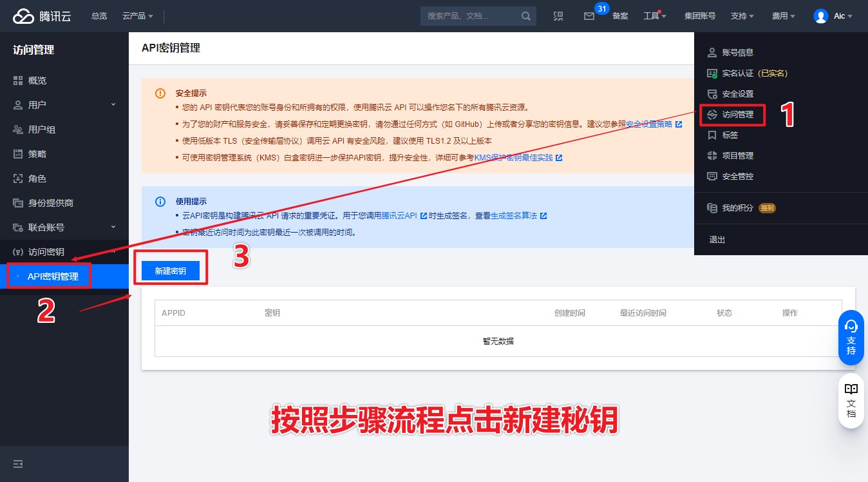Collapse sidebar using bottom menu icon
868x482 pixels.
[x=18, y=464]
